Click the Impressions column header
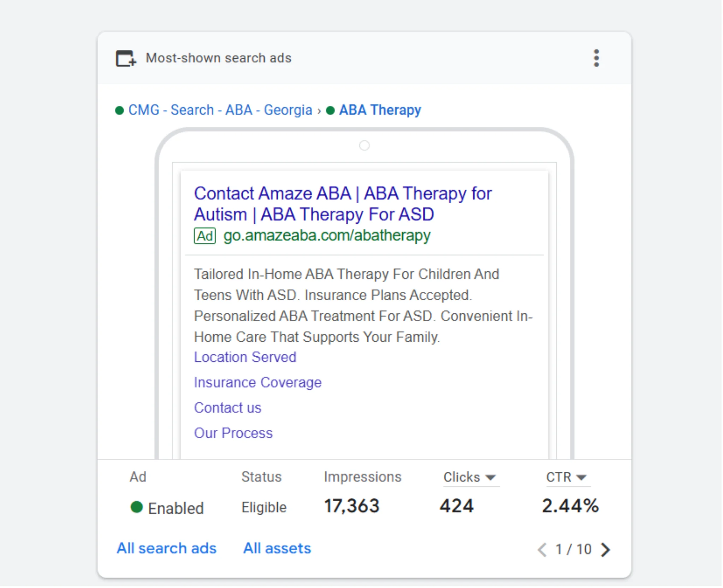The image size is (723, 588). click(x=363, y=477)
